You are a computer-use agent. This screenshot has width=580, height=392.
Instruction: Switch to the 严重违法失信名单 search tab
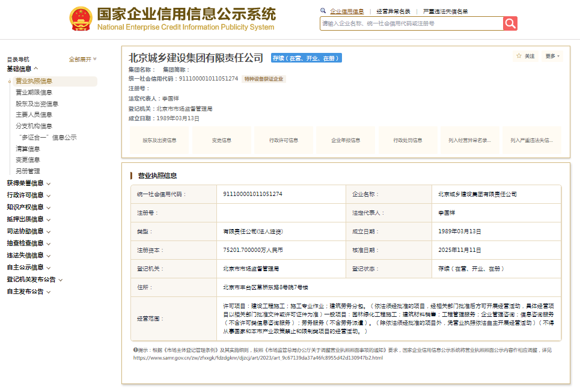tap(445, 11)
